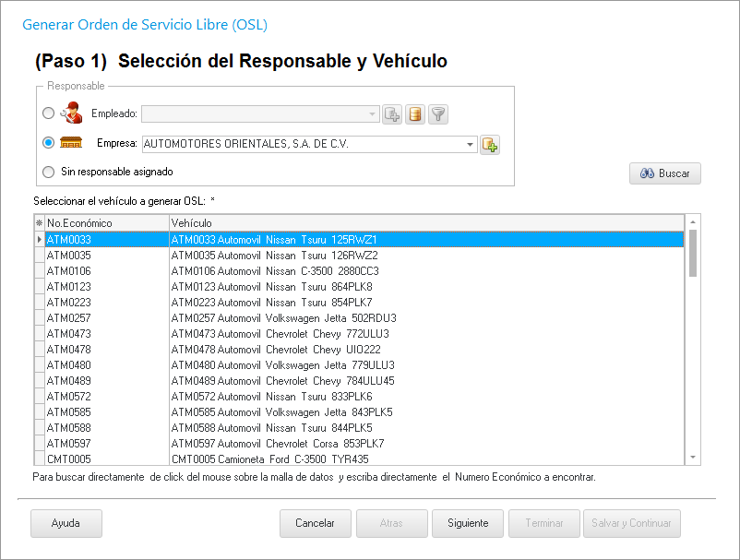Select the Empleado radio button

tap(49, 113)
